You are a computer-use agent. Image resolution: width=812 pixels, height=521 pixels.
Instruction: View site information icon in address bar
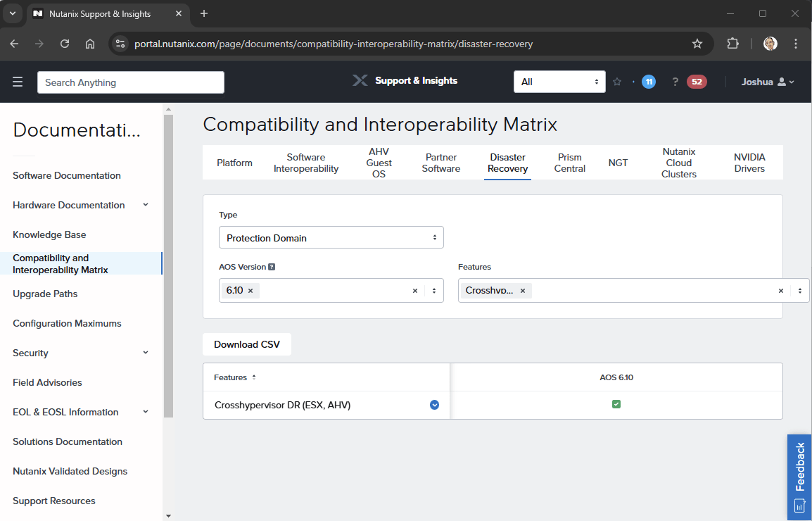[120, 44]
